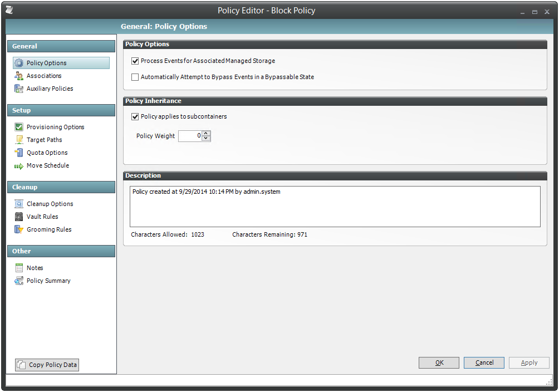559x392 pixels.
Task: Click the Cleanup section header
Action: 61,187
